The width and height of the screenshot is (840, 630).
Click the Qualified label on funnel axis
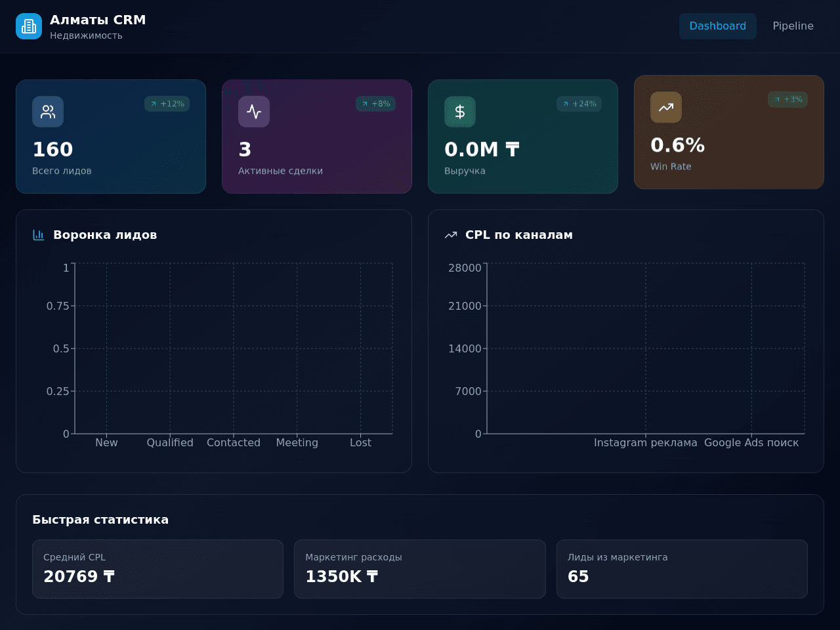click(x=170, y=443)
